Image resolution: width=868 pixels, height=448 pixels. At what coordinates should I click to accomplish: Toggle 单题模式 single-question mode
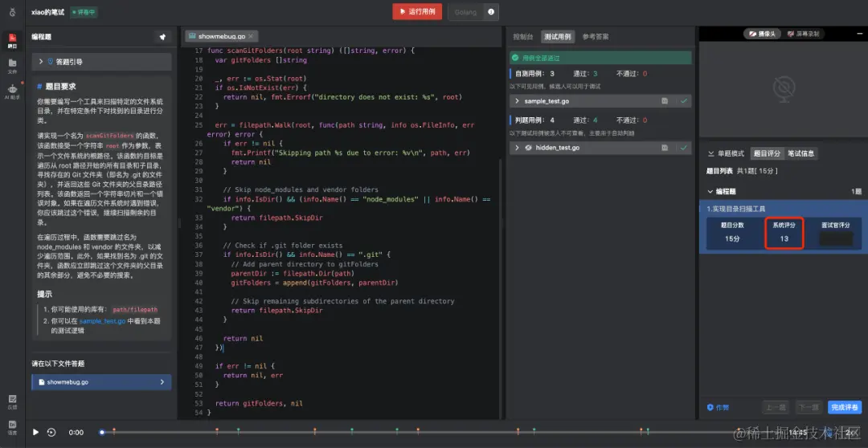coord(727,153)
